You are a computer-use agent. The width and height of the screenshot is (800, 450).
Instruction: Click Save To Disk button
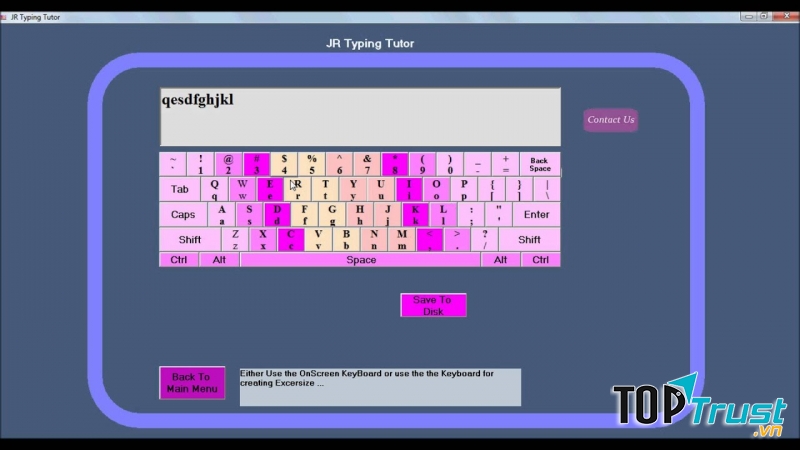(x=433, y=305)
